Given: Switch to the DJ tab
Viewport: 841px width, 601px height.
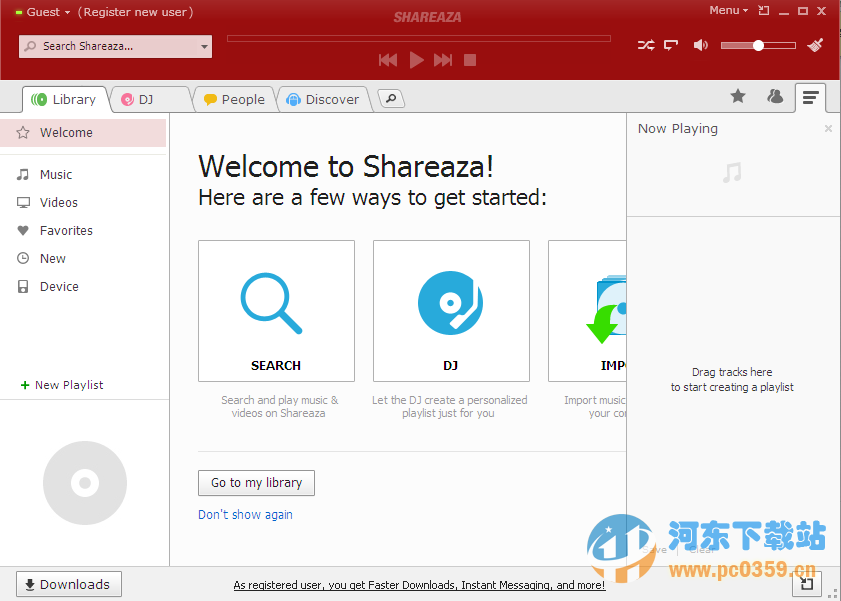Looking at the screenshot, I should (x=148, y=99).
